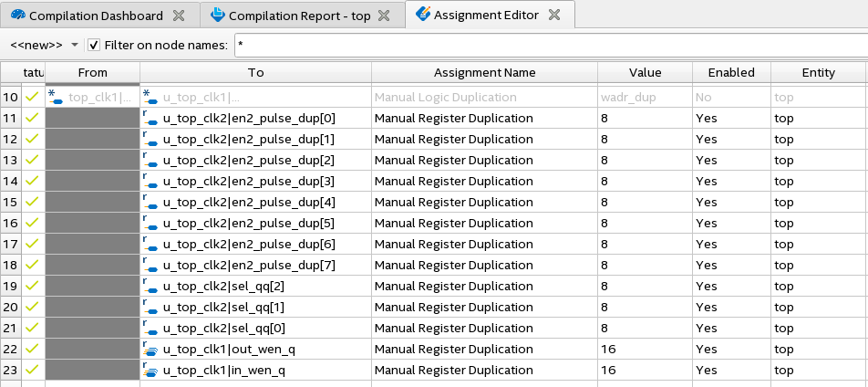Click register icon for sel_qq[2]
868x387 pixels.
pyautogui.click(x=150, y=287)
